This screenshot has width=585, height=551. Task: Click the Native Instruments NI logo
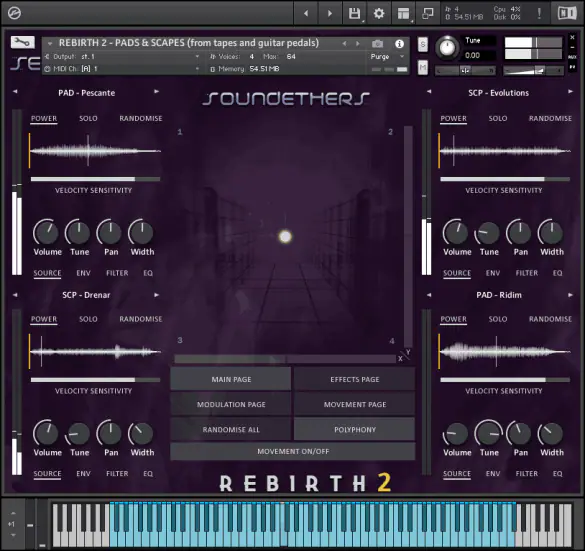(567, 13)
